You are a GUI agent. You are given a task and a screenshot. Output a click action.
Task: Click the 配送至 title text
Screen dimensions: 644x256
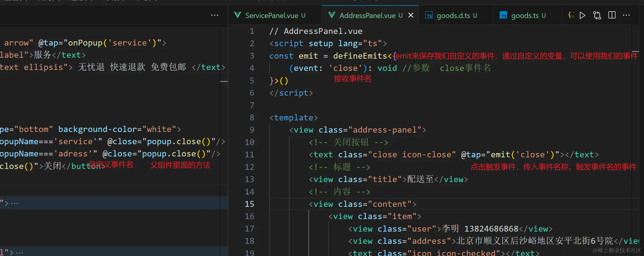pos(420,179)
